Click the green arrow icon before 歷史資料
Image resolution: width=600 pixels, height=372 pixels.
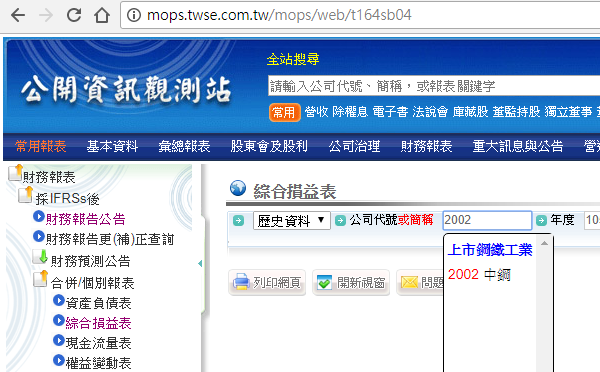click(x=238, y=221)
